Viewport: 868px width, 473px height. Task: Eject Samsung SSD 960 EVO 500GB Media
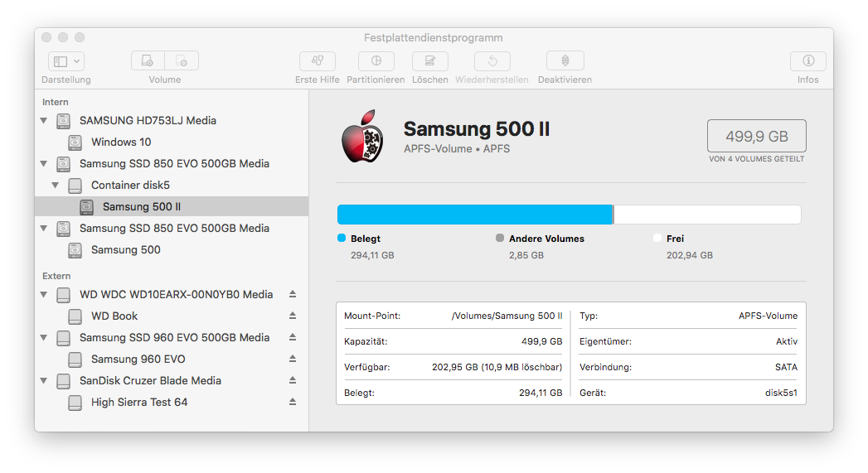tap(293, 337)
